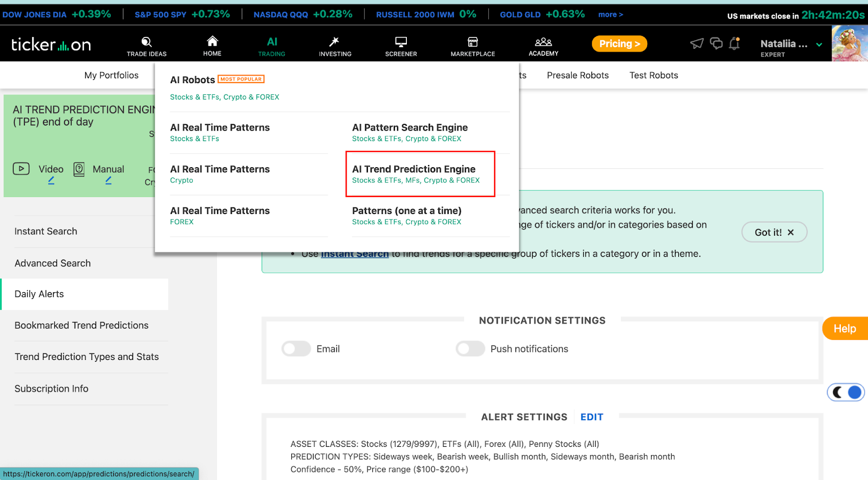
Task: Click EDIT next to Alert Settings
Action: click(592, 417)
